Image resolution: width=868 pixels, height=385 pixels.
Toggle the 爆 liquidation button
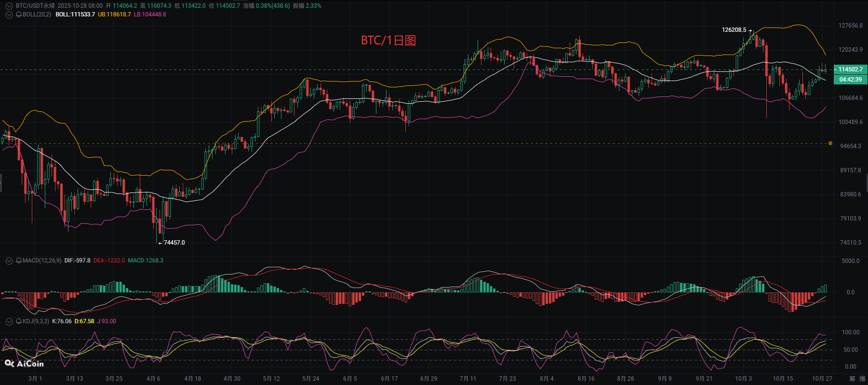862,379
